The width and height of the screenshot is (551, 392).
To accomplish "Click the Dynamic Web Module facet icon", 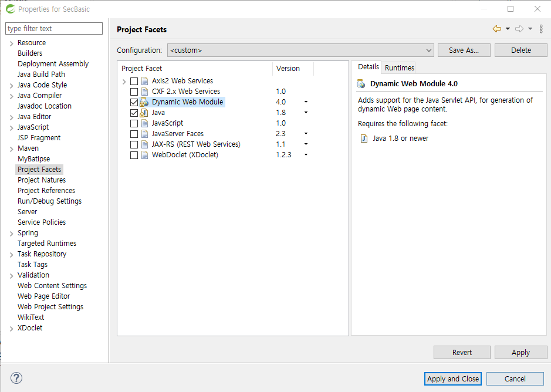I will tap(144, 102).
